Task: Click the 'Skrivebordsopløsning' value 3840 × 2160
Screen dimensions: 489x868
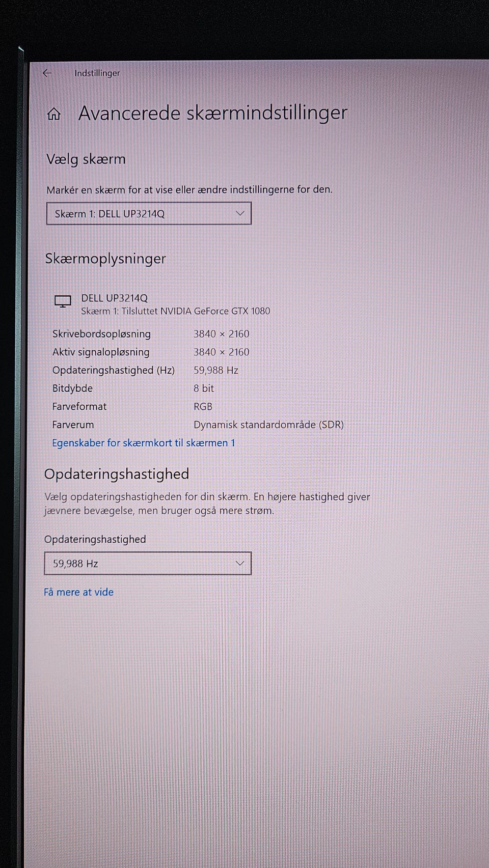Action: 222,334
